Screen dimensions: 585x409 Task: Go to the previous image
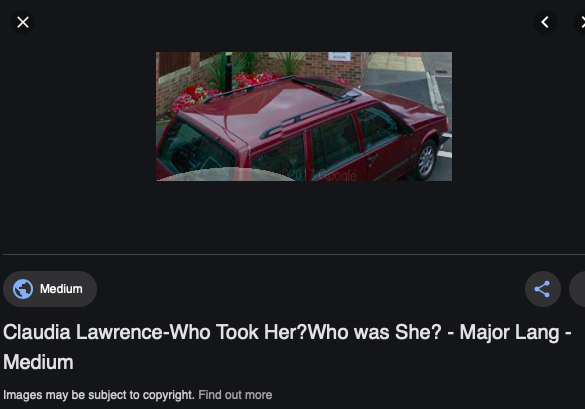click(545, 22)
